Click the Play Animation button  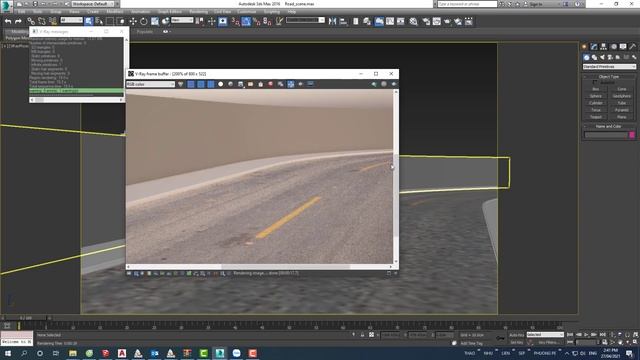(x=586, y=335)
